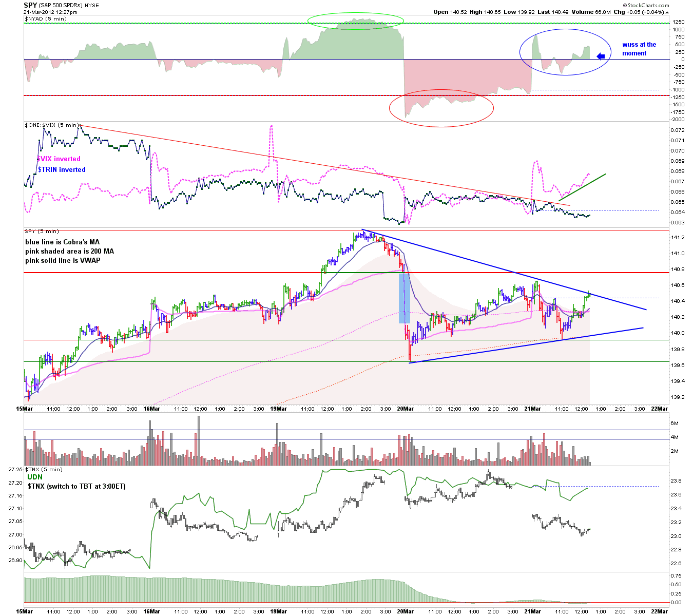Click the 26.90 value on the UDN axis

coord(15,561)
